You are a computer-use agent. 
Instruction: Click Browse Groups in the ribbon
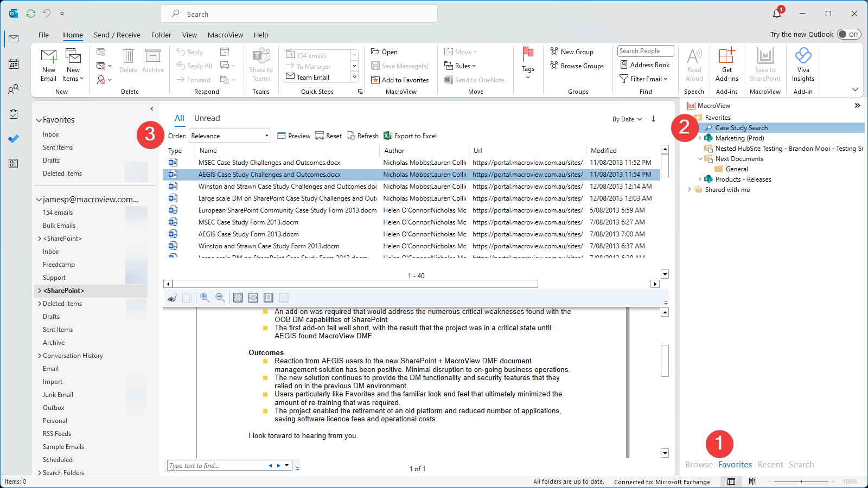tap(577, 66)
